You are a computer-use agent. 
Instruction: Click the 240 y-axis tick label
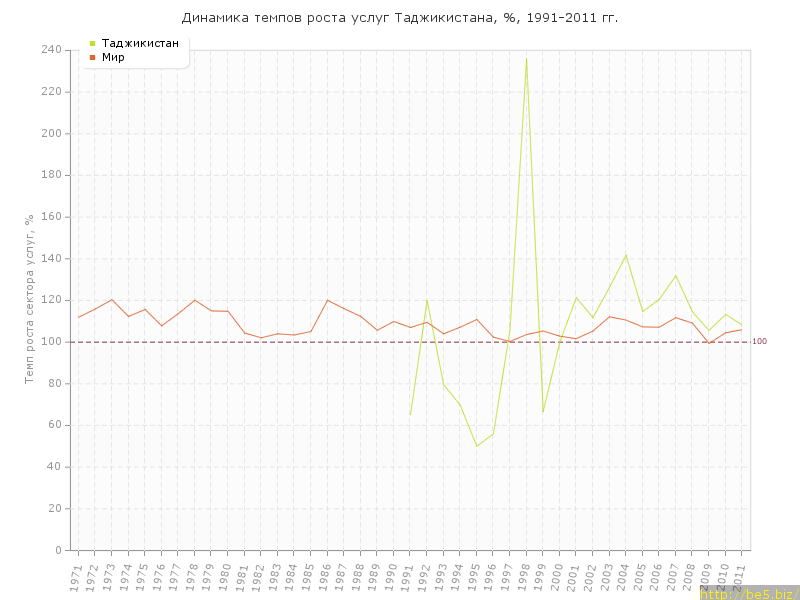pos(52,50)
